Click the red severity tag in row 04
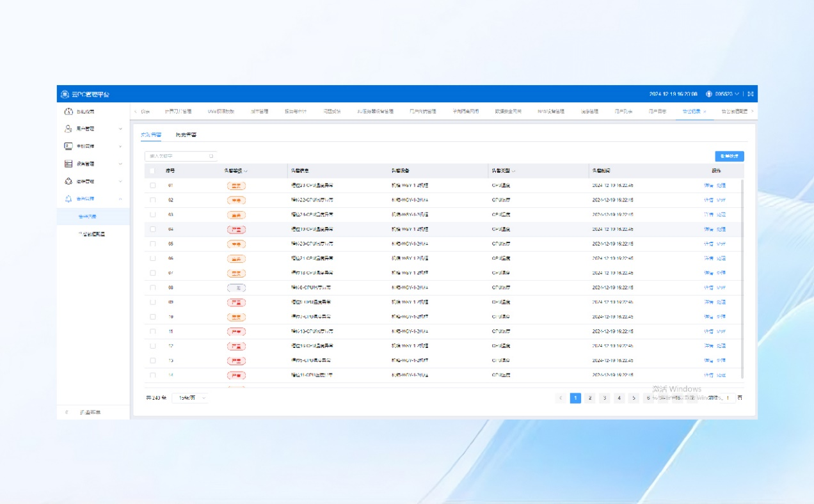The width and height of the screenshot is (814, 504). point(236,229)
